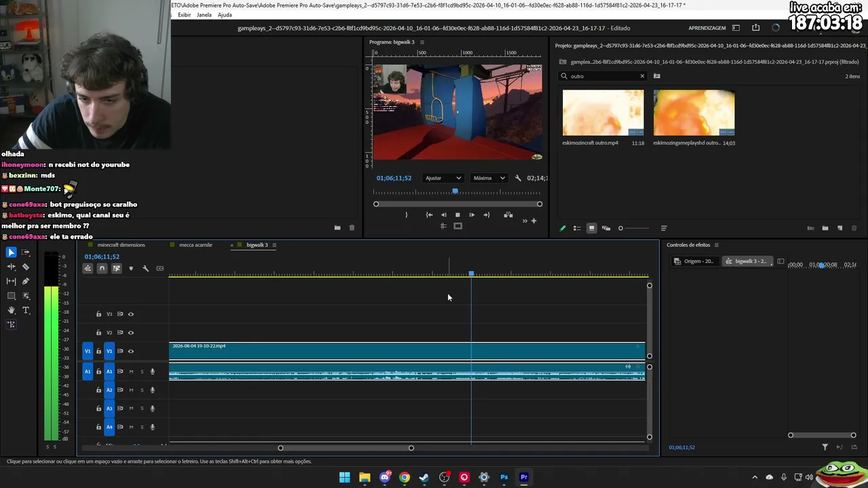Select the Pen tool
This screenshot has width=868, height=488.
(26, 281)
